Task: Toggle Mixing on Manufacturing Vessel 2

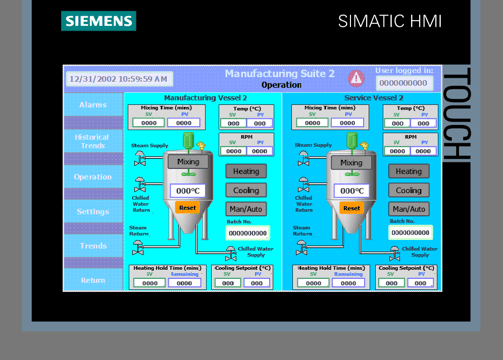Action: (188, 162)
